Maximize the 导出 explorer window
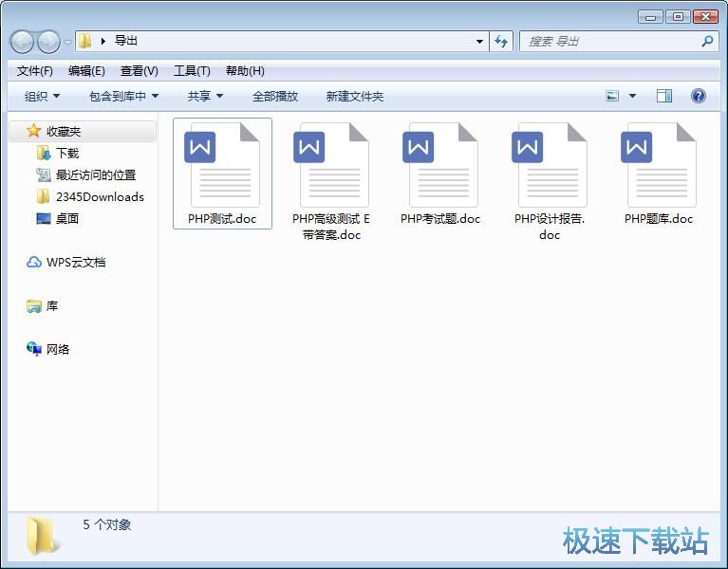 pyautogui.click(x=678, y=17)
